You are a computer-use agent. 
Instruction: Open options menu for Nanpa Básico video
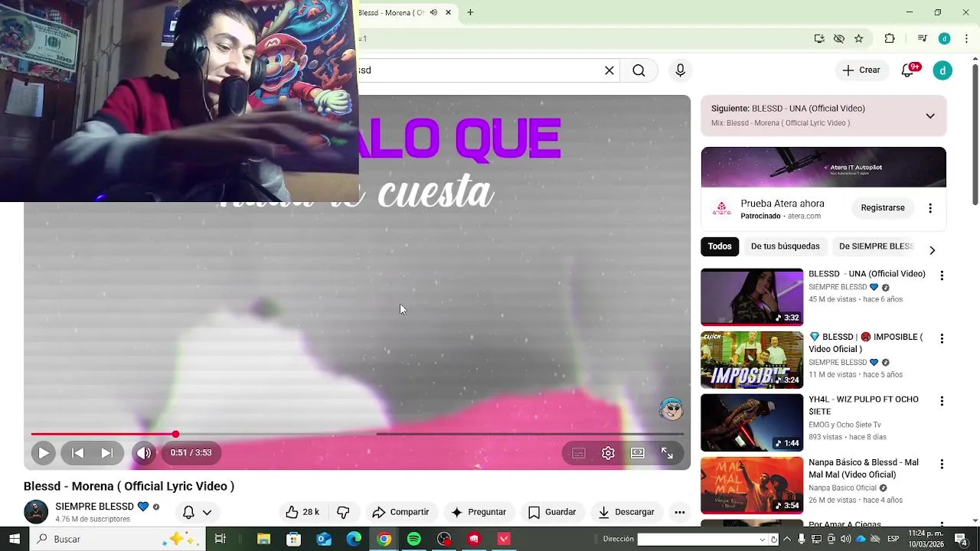click(942, 464)
